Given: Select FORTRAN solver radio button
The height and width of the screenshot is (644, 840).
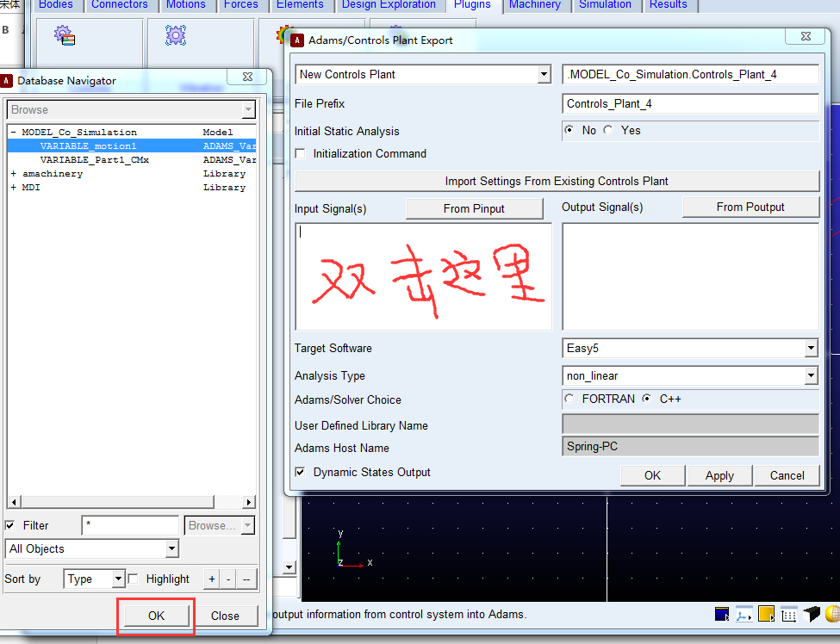Looking at the screenshot, I should (x=569, y=399).
